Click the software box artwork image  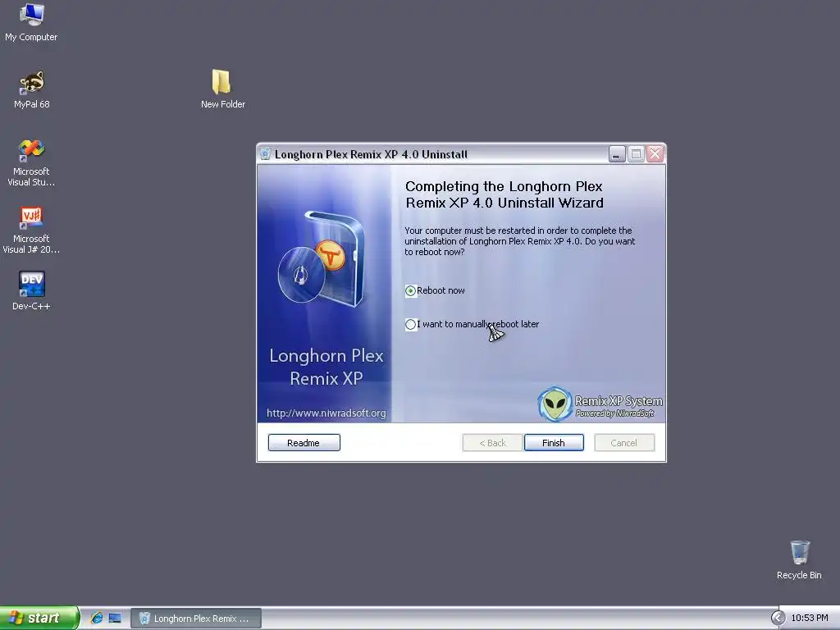[322, 260]
